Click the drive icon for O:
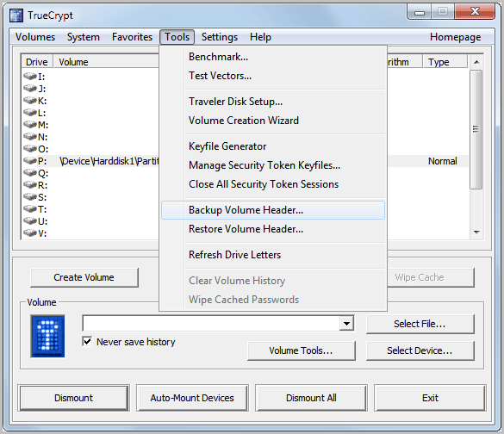 click(30, 149)
